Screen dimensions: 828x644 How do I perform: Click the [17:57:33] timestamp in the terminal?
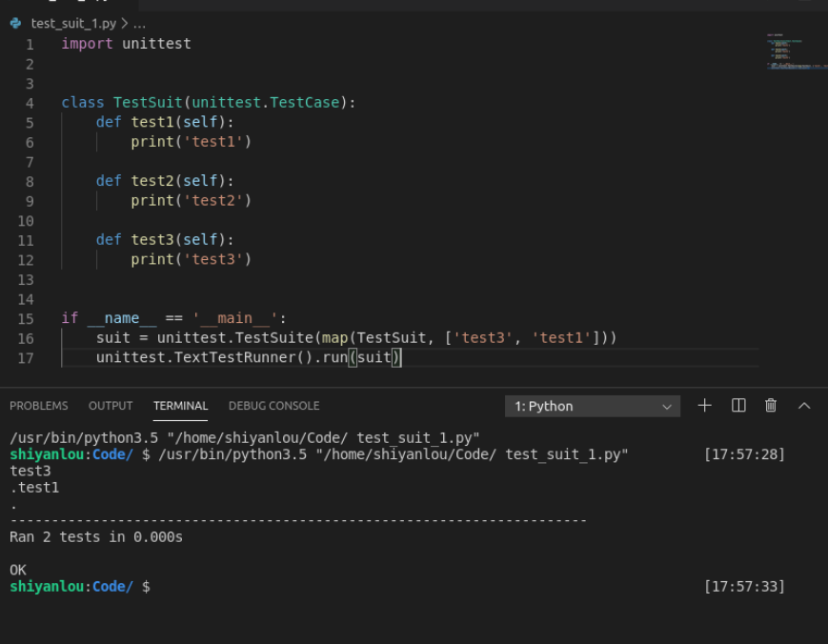click(x=744, y=587)
